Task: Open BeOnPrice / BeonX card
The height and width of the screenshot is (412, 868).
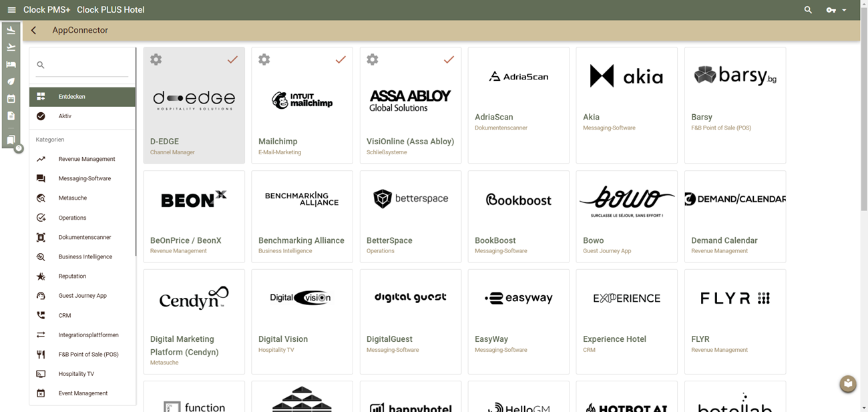Action: point(194,216)
